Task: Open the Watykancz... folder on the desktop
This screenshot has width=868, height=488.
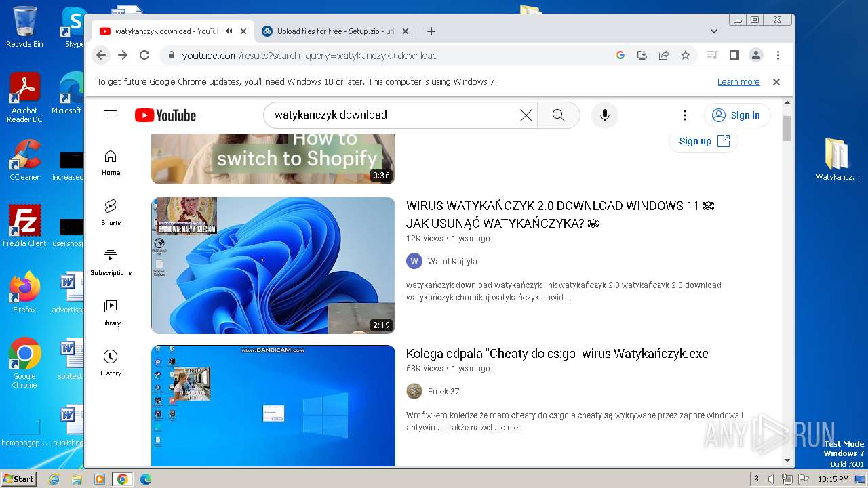Action: point(837,159)
